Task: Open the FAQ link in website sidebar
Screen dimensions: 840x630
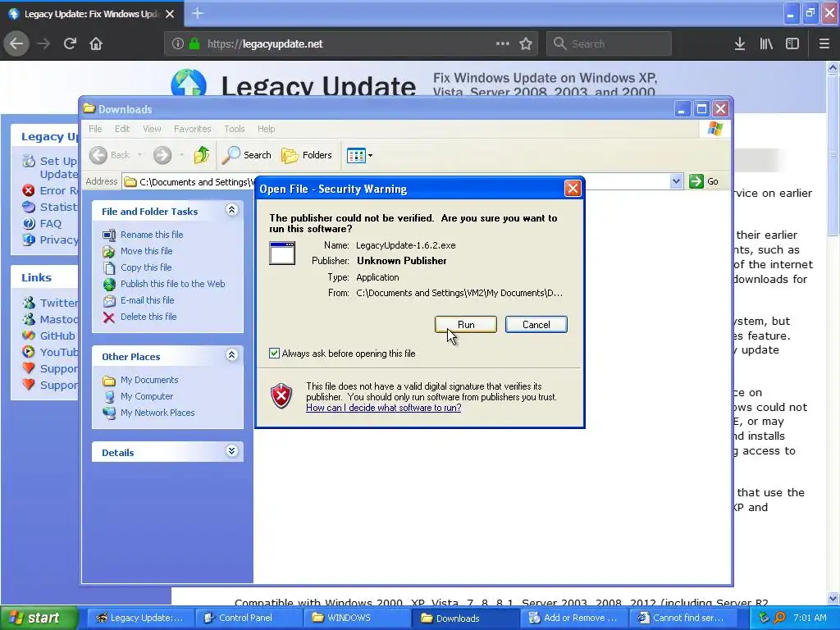Action: [x=50, y=223]
